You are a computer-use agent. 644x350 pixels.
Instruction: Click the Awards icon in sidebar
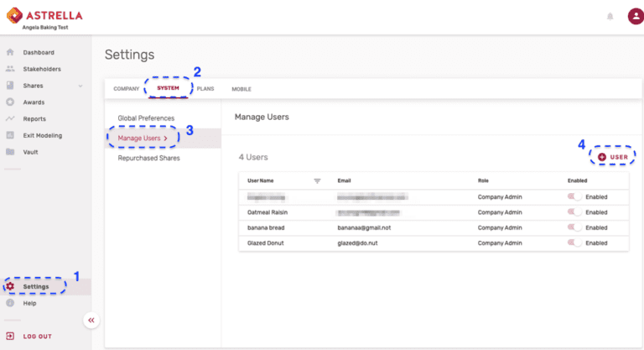point(10,102)
